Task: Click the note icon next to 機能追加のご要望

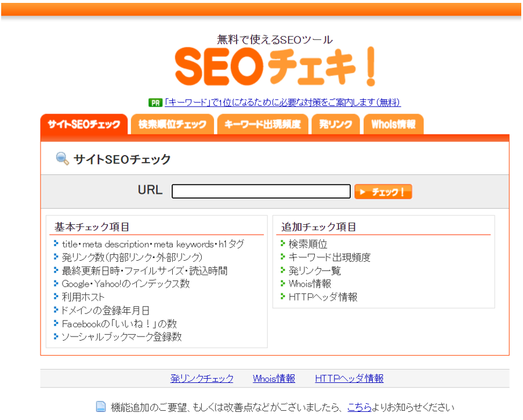Action: [101, 407]
